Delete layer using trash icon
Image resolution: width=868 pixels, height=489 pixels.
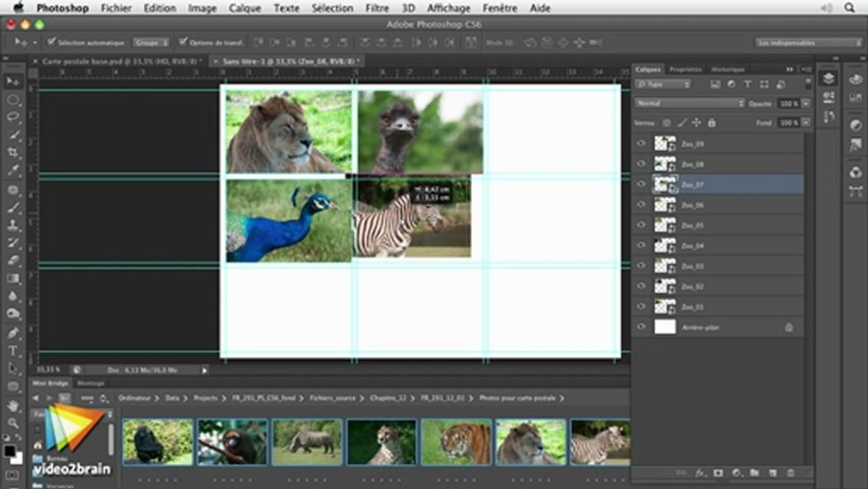790,472
